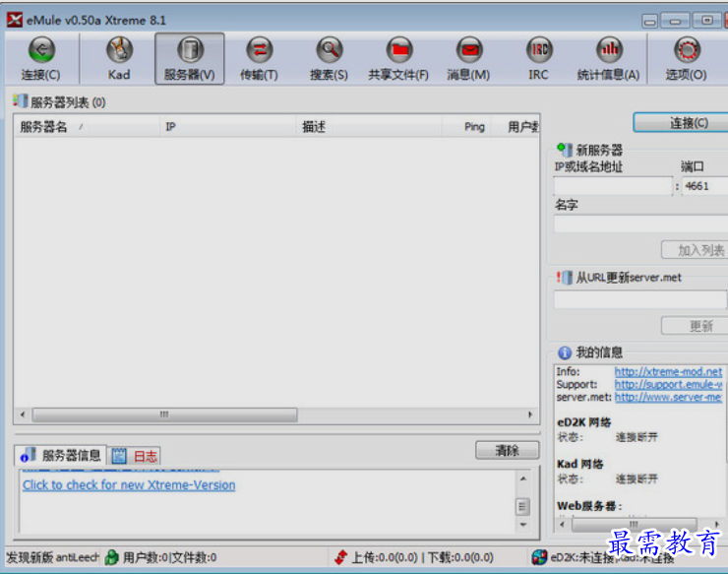Sort by the Ping column header

[465, 126]
